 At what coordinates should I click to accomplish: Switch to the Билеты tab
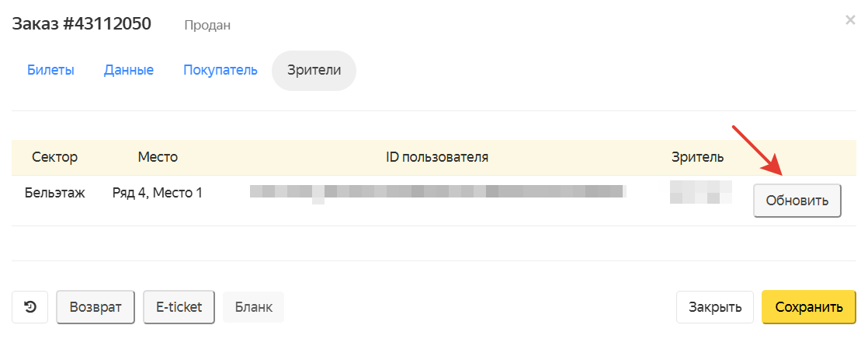click(x=51, y=71)
